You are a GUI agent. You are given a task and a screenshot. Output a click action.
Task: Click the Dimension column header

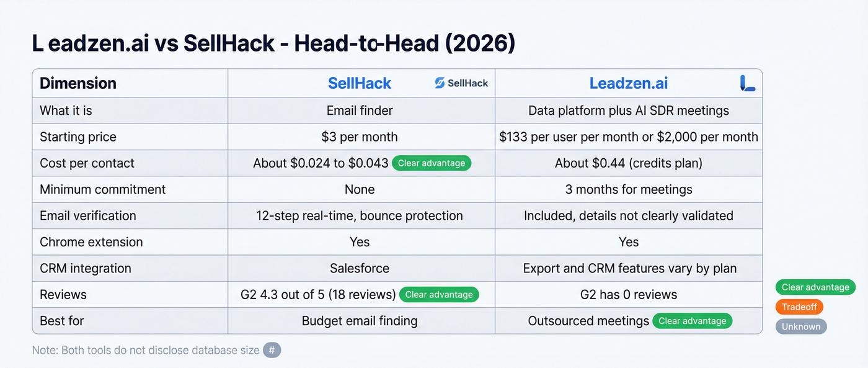click(78, 83)
